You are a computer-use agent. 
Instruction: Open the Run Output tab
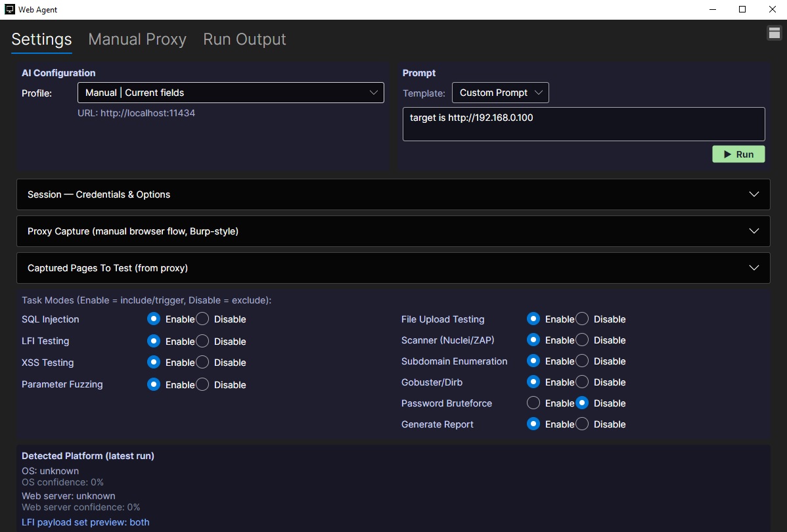pyautogui.click(x=244, y=39)
